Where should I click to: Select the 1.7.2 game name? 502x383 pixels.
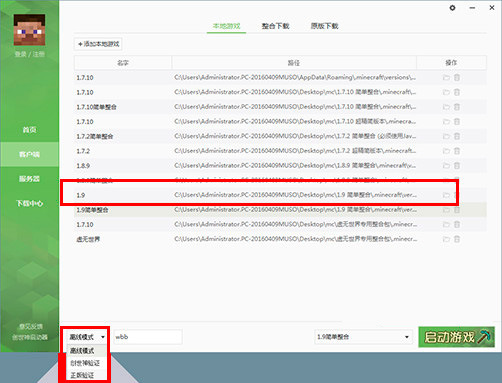click(83, 151)
